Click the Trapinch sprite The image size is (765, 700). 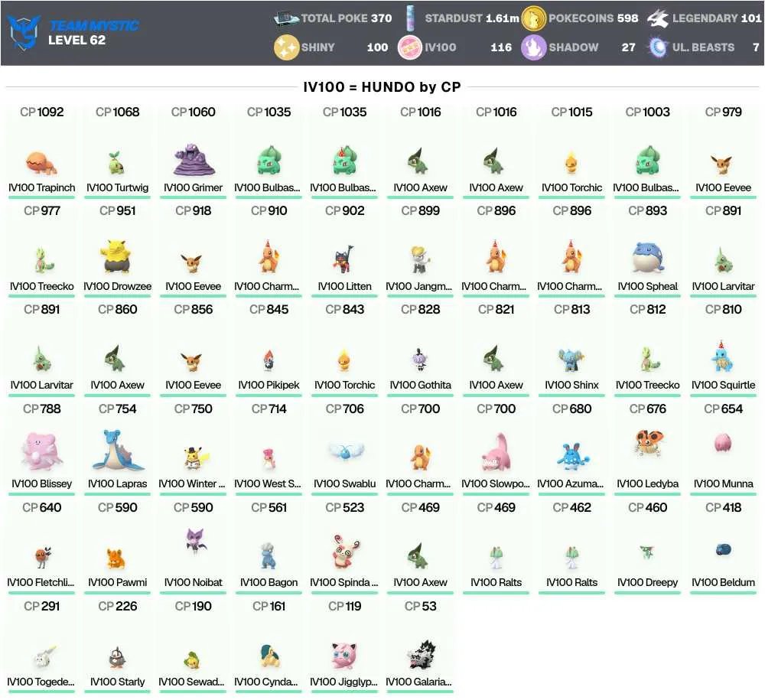point(41,162)
